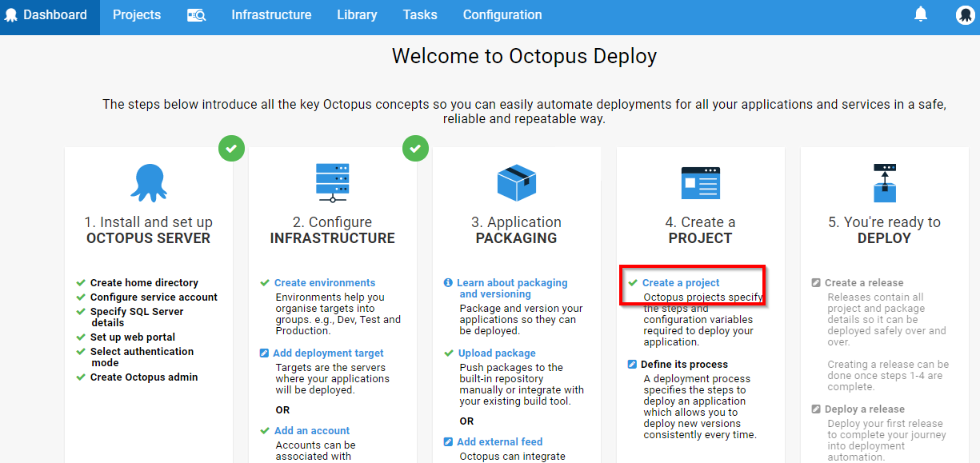Click the checkmark beside Set up web portal
Image resolution: width=980 pixels, height=463 pixels.
[x=81, y=337]
